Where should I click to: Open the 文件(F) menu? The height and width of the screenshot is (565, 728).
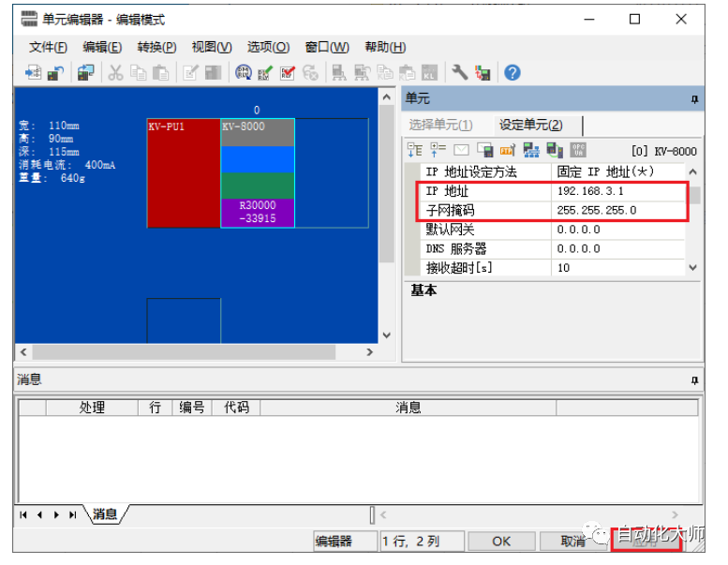pyautogui.click(x=48, y=47)
